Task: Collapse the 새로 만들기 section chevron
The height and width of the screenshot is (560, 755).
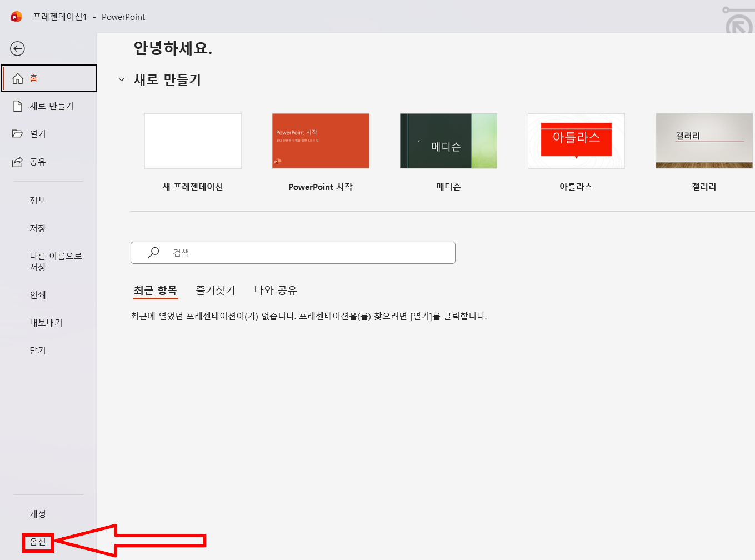Action: 122,79
